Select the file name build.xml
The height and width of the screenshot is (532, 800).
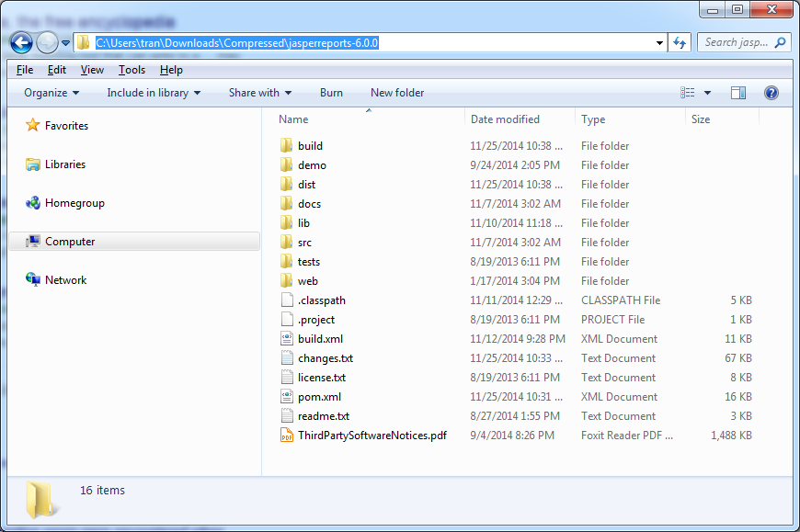tap(320, 339)
